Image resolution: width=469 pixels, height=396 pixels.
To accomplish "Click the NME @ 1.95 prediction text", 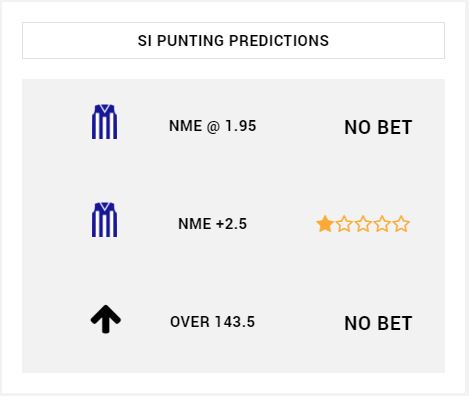I will pos(213,126).
